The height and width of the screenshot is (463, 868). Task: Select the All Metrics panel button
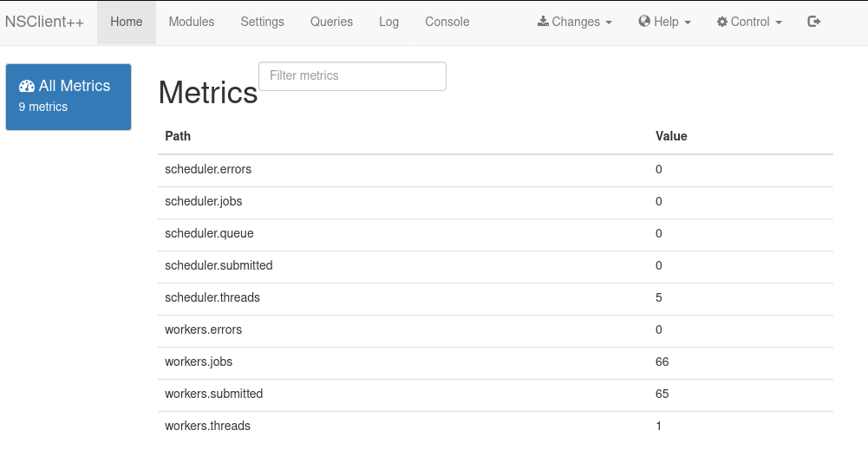69,97
